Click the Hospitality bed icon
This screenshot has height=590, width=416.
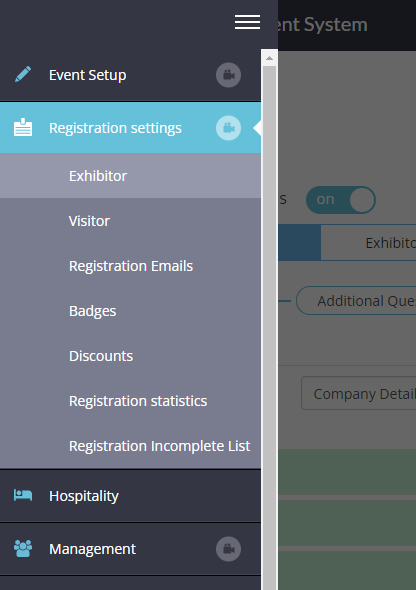(23, 495)
